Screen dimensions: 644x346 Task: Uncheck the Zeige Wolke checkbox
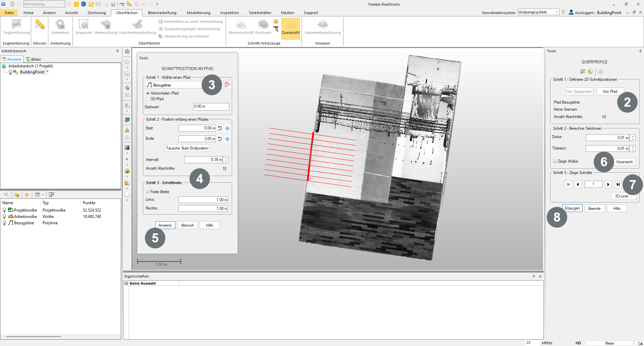(x=555, y=162)
